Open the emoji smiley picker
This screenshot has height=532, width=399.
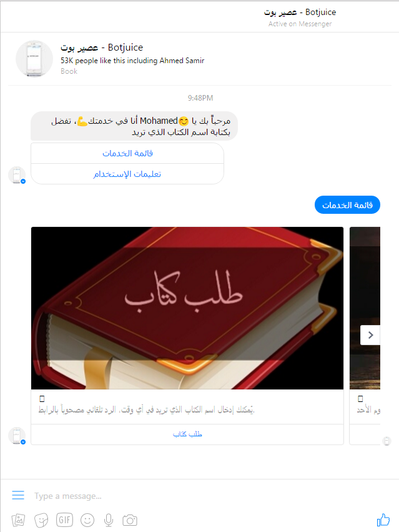coord(87,519)
